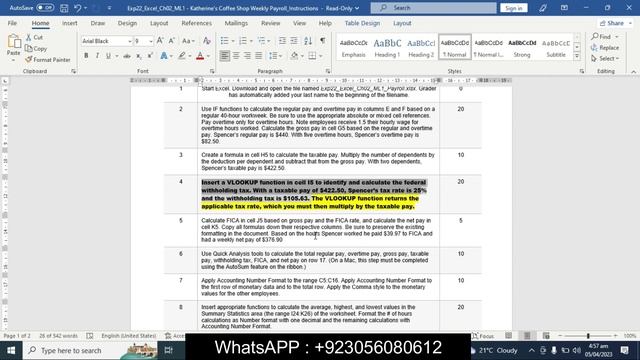Align text to the right
The height and width of the screenshot is (360, 640).
tap(247, 56)
